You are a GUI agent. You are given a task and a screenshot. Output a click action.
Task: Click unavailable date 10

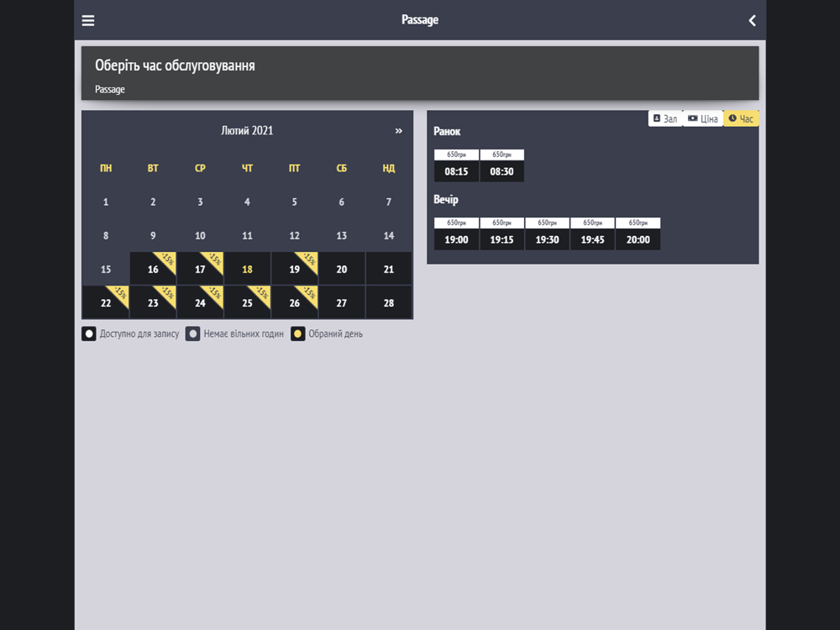coord(201,235)
